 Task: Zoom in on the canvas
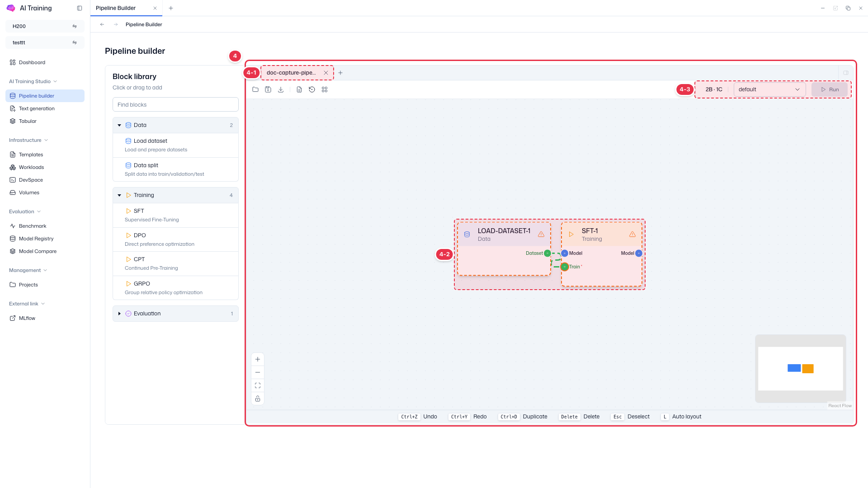pos(258,359)
